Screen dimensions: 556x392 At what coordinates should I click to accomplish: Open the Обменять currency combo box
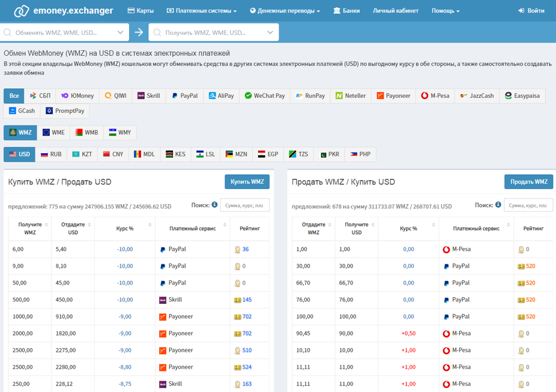point(64,32)
